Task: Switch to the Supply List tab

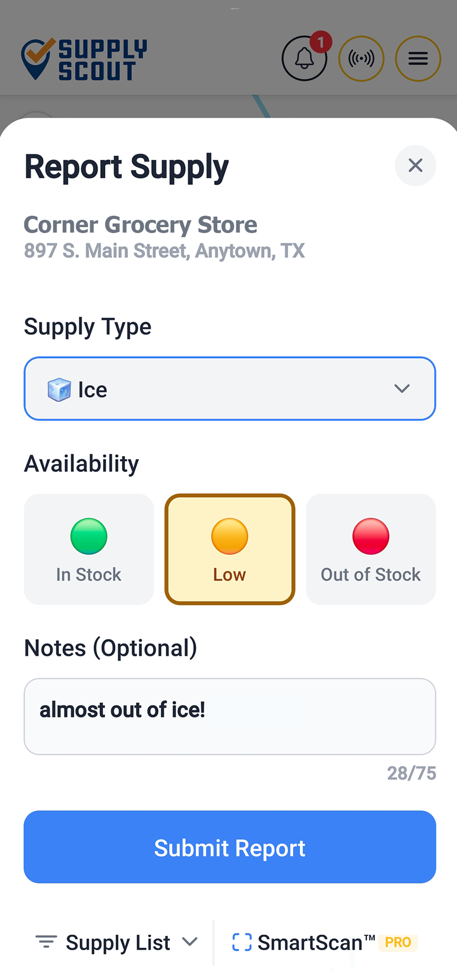Action: [x=118, y=942]
